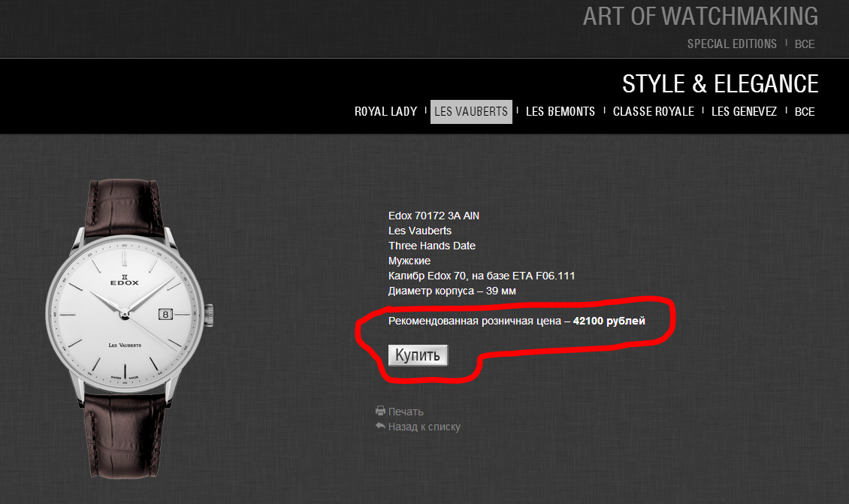Click the back arrow icon near Назад к списку
This screenshot has width=849, height=504.
[381, 425]
